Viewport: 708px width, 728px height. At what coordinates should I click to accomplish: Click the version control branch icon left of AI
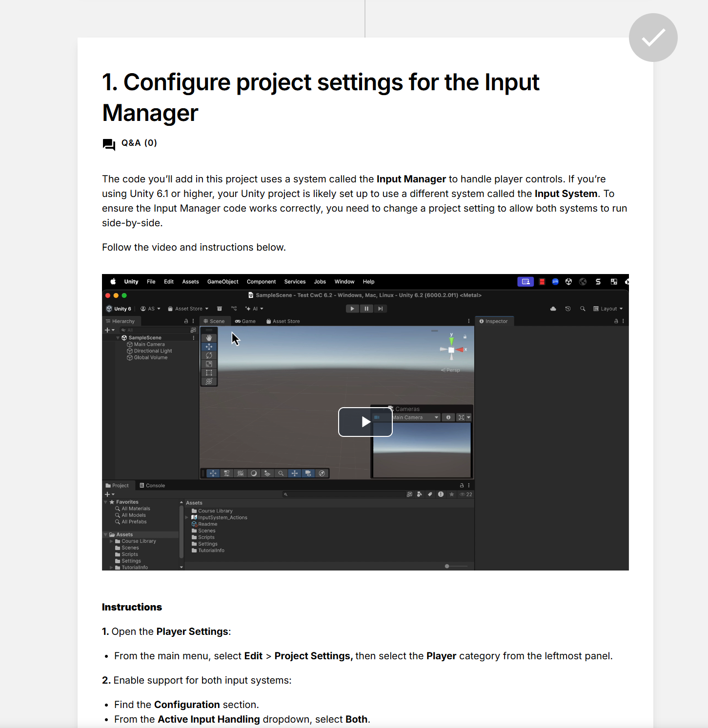(234, 309)
